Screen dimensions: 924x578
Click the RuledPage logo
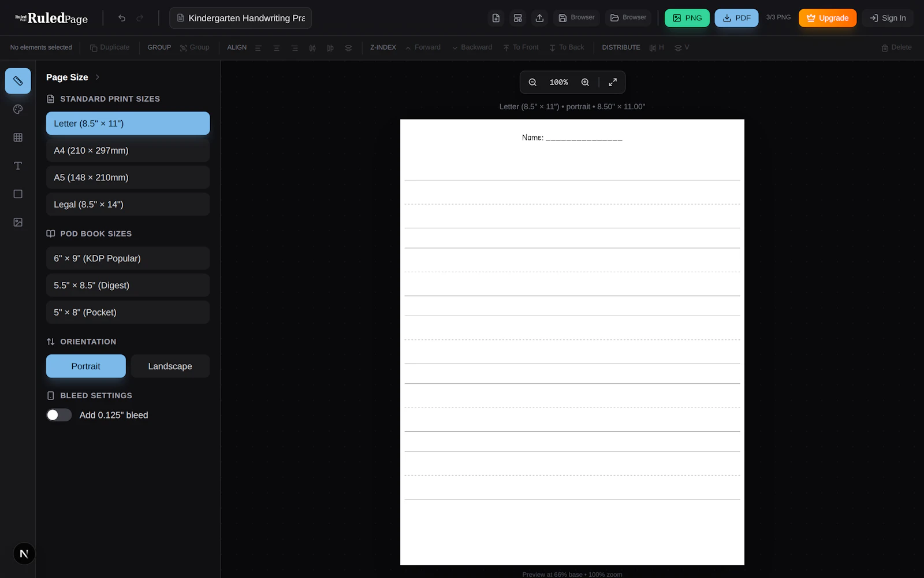pos(51,18)
